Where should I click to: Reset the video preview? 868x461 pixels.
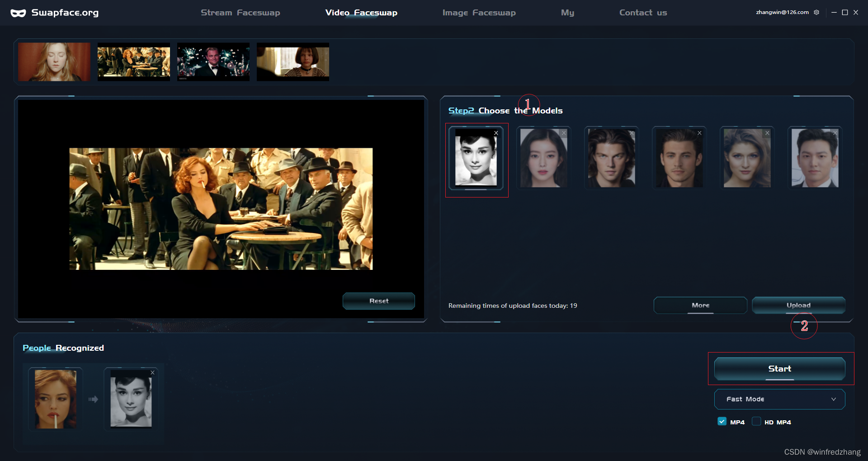pos(379,301)
